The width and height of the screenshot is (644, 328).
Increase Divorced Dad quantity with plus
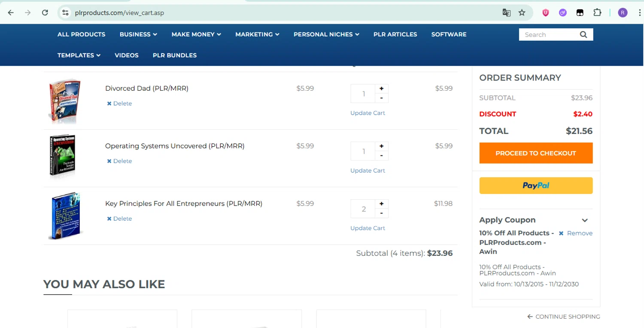tap(381, 88)
